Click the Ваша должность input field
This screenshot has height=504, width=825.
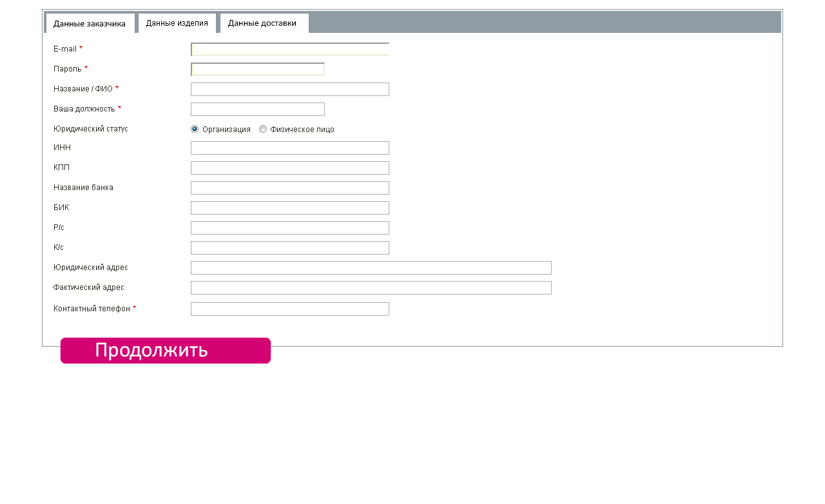(x=258, y=110)
